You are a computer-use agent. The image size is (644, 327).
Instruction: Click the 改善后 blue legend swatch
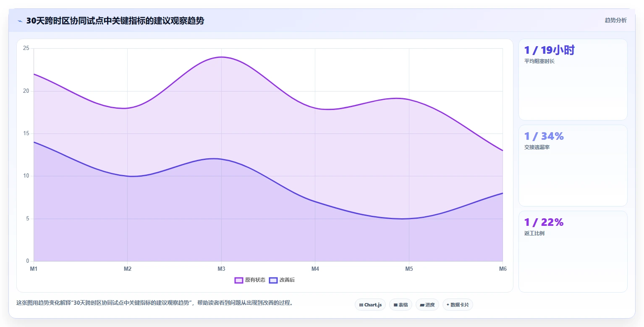(x=273, y=280)
